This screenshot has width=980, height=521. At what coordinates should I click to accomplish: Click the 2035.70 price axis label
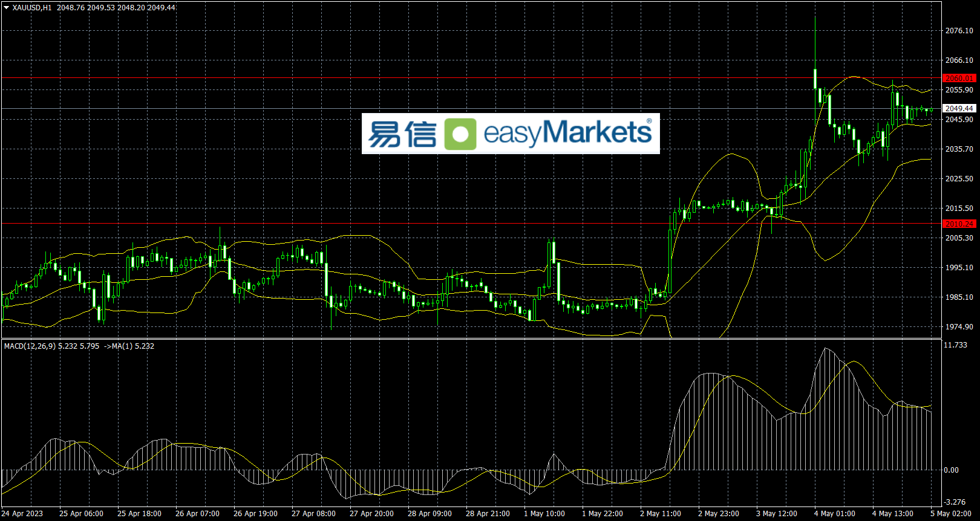pos(959,149)
